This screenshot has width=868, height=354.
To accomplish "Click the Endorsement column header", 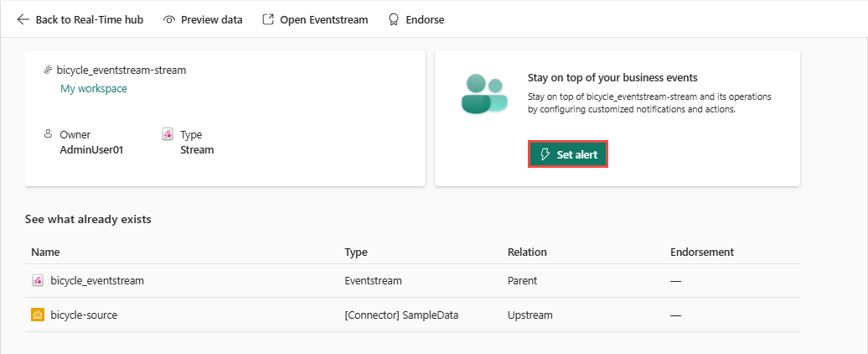I will (x=702, y=252).
